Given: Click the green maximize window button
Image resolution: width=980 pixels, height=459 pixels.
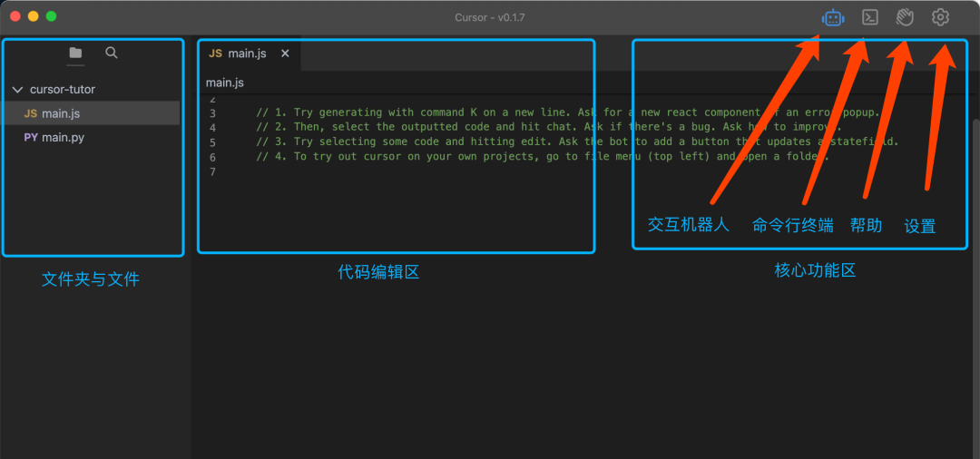Looking at the screenshot, I should (x=51, y=17).
